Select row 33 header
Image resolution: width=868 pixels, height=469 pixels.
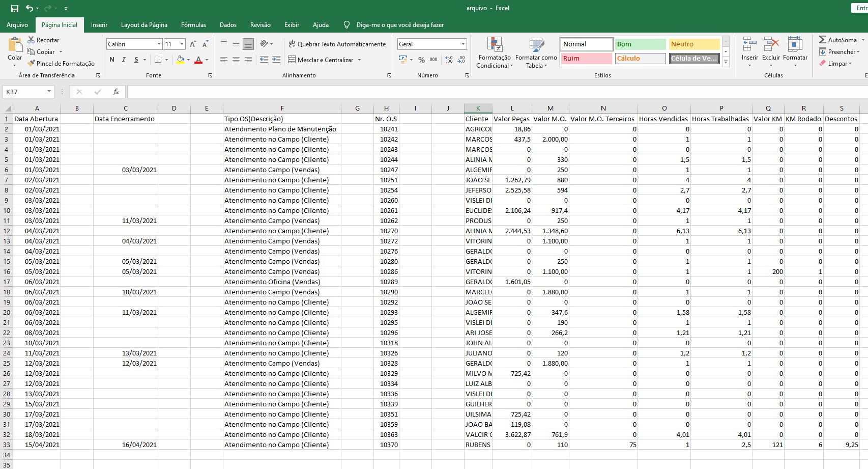(x=7, y=445)
